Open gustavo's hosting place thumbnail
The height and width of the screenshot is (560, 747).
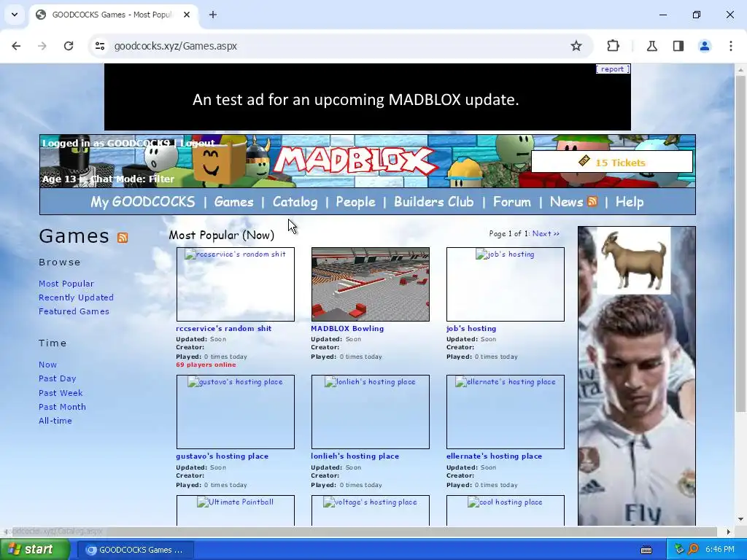(x=236, y=412)
